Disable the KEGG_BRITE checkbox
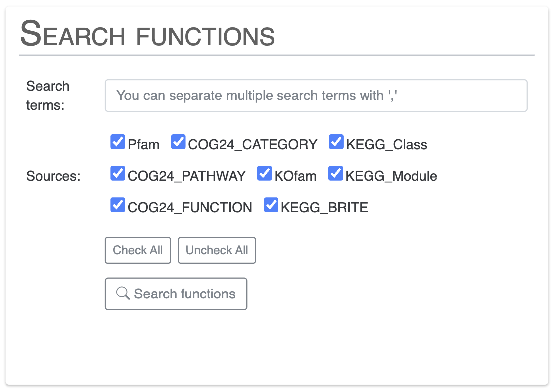 [x=271, y=204]
